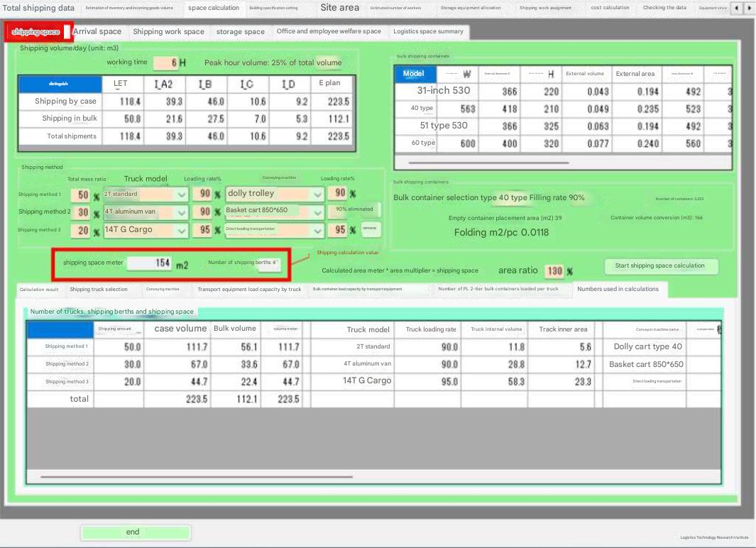
Task: Click the remove button for method 3
Action: tap(370, 229)
